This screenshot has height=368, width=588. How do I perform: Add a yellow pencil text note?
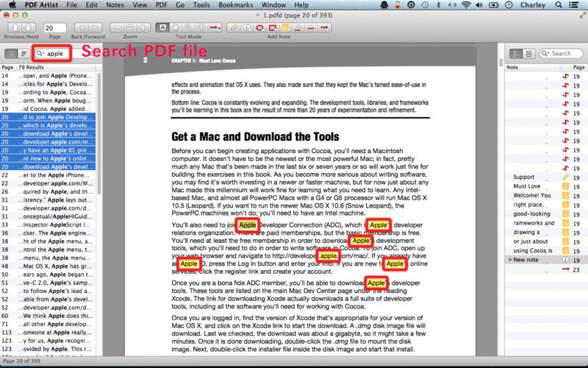[x=234, y=28]
